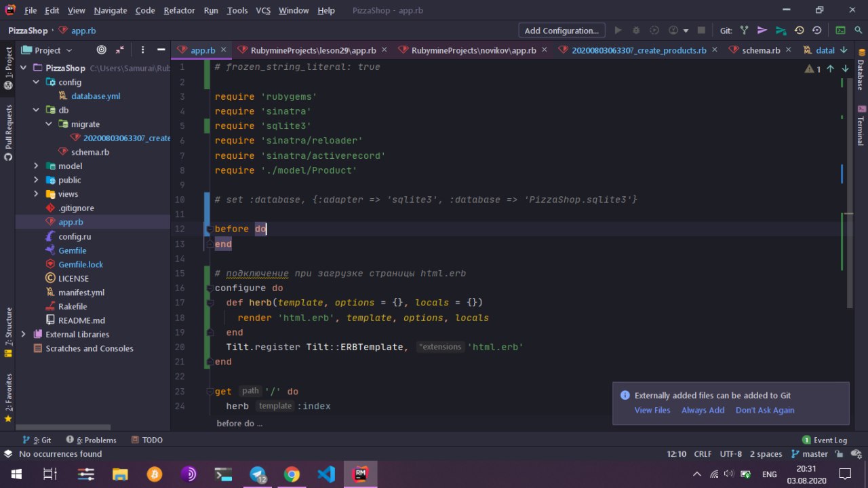The width and height of the screenshot is (868, 488).
Task: Close the schema.rb editor tab
Action: (788, 50)
